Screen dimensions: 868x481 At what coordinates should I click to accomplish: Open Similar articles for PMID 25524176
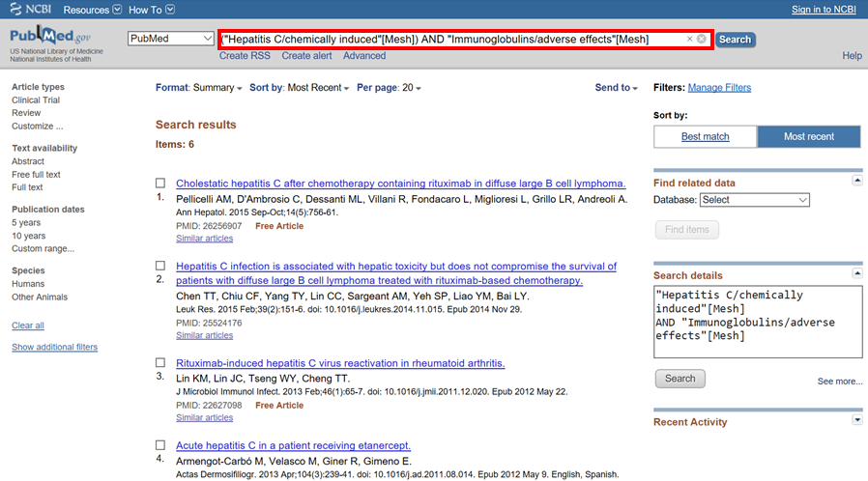(x=204, y=335)
